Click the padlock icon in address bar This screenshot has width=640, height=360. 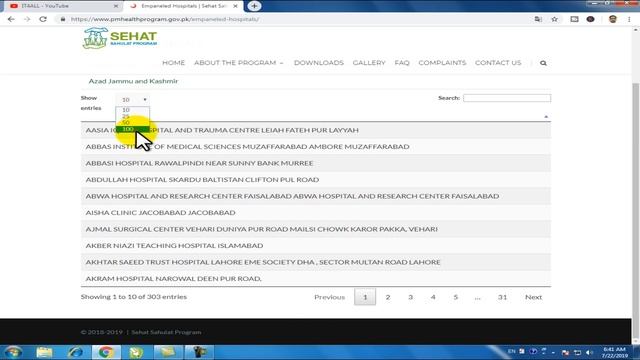pos(62,19)
